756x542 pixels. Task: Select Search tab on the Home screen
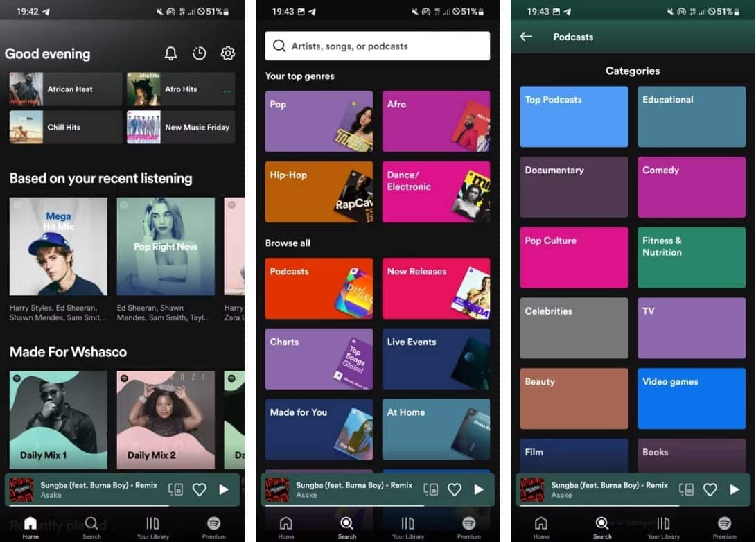click(91, 527)
